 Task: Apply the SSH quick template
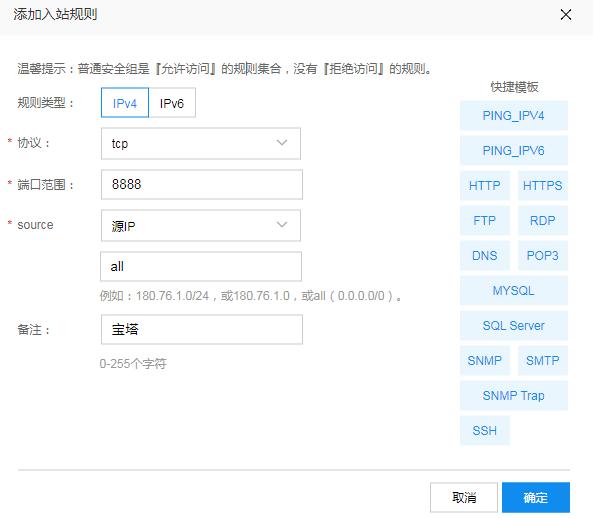tap(485, 430)
